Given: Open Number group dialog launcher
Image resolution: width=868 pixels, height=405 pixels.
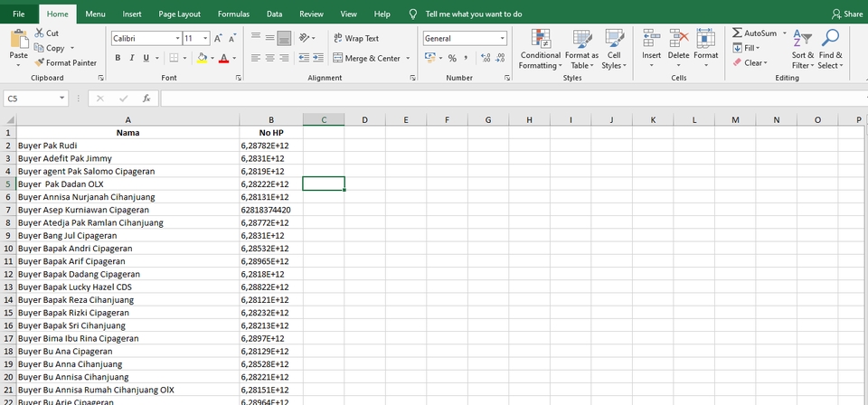Looking at the screenshot, I should click(507, 78).
